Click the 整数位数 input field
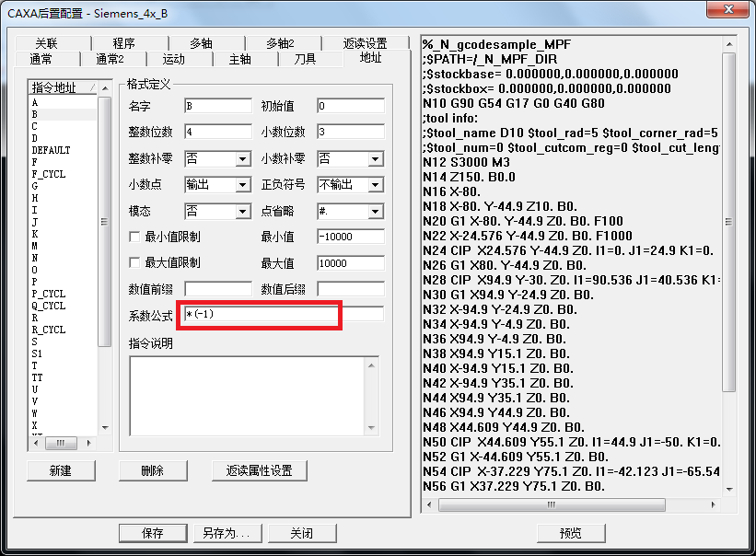 click(218, 132)
